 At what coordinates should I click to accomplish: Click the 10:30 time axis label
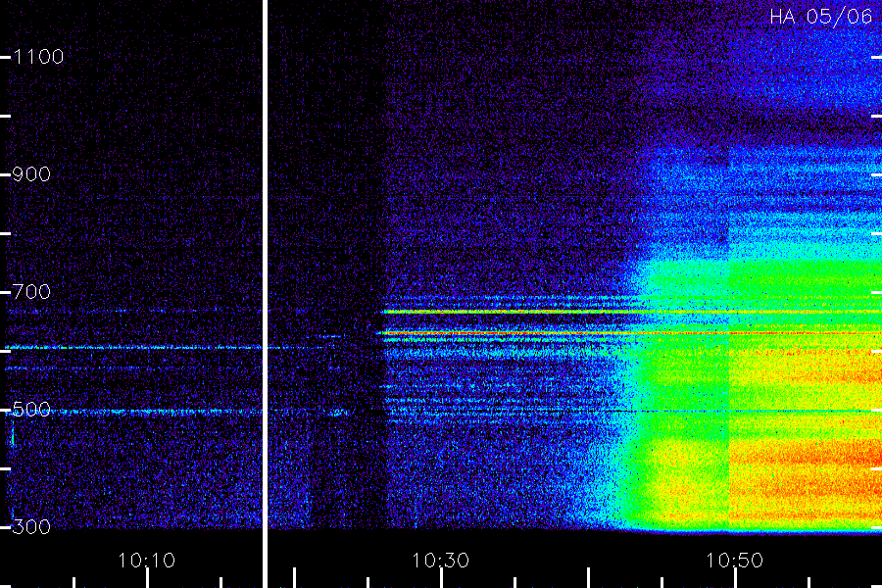click(440, 561)
